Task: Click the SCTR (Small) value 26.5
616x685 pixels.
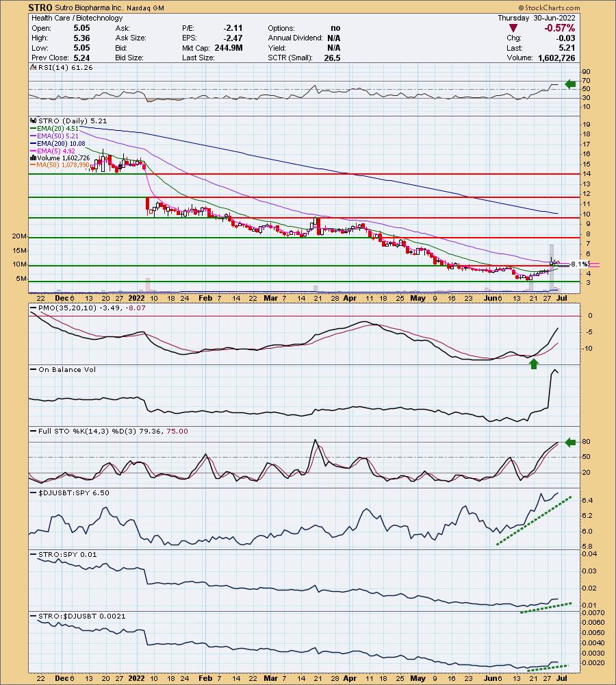Action: click(332, 58)
